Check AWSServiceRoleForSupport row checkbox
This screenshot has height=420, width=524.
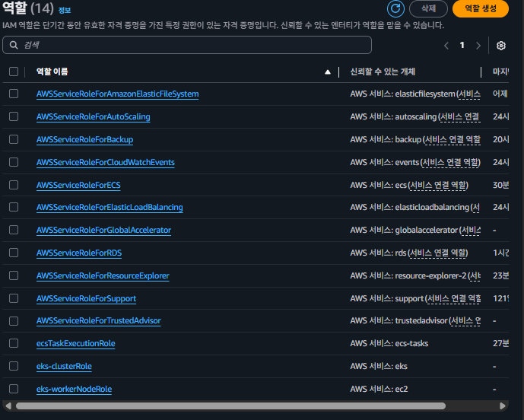14,298
